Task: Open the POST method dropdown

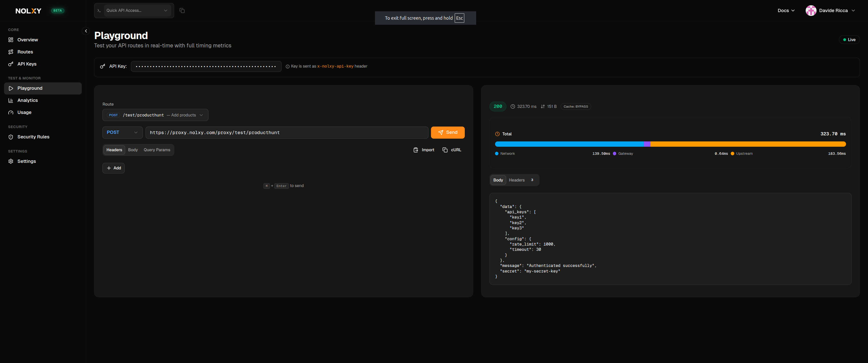Action: [122, 133]
